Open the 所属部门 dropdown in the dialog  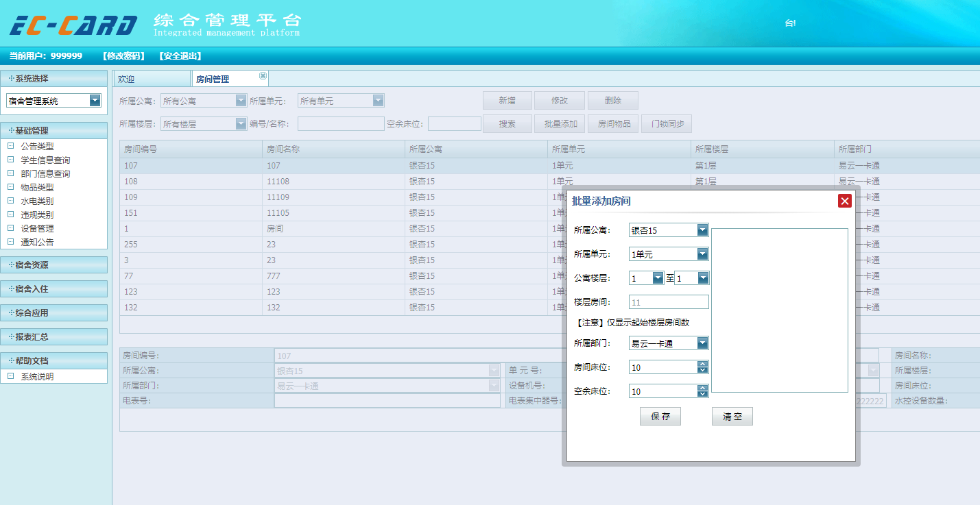pos(702,343)
